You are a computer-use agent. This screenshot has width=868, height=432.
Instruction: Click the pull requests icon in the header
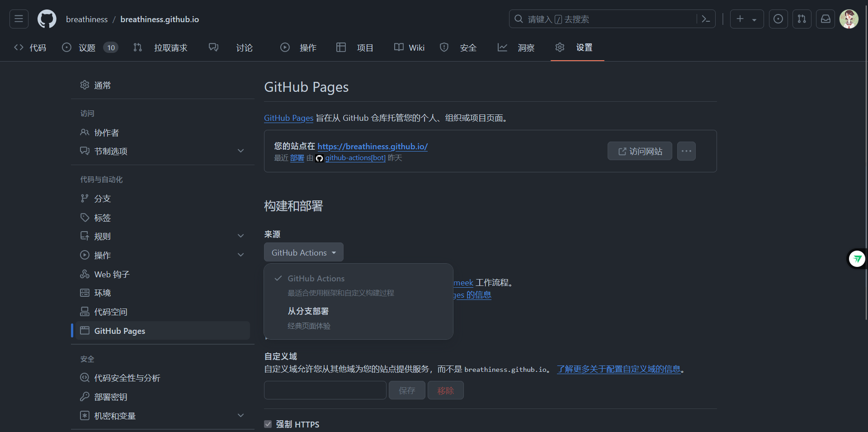point(802,19)
